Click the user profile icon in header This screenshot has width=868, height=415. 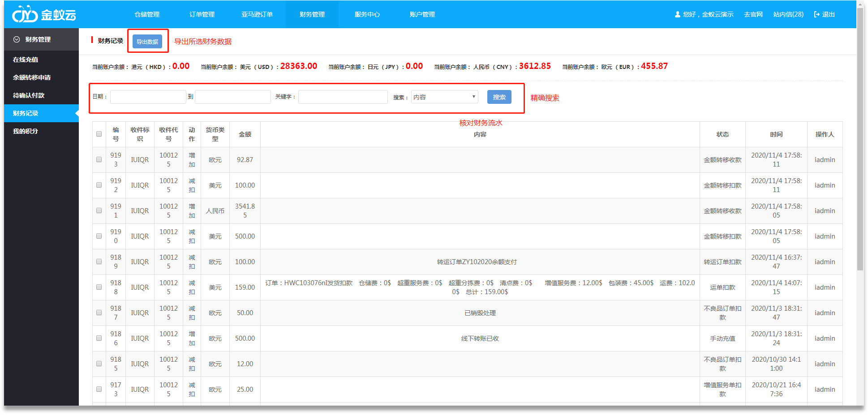click(677, 14)
